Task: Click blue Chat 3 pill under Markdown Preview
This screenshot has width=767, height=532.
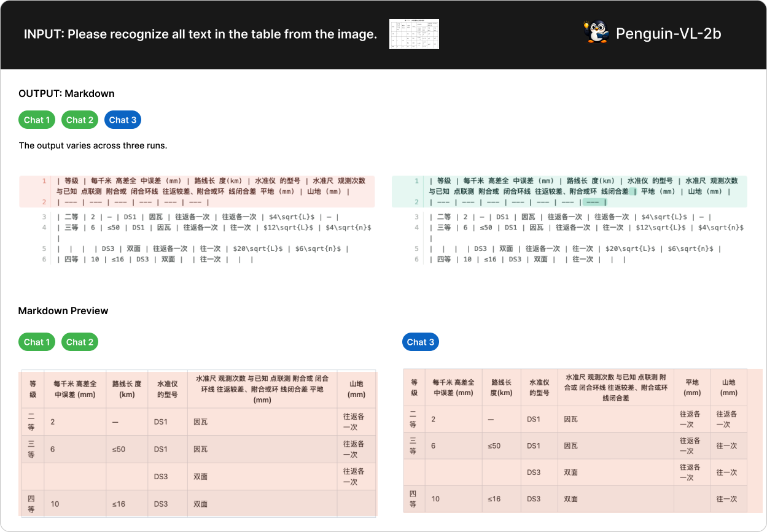Action: point(421,342)
